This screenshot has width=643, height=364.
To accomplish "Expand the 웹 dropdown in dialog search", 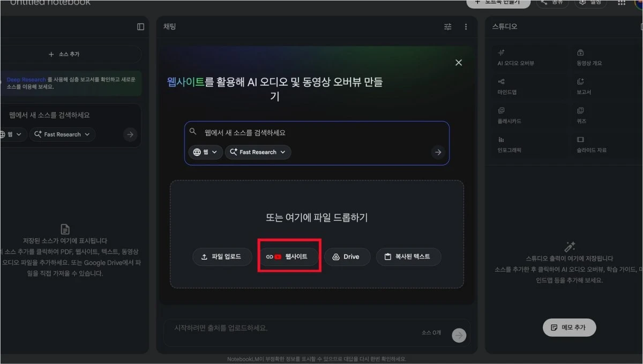I will click(206, 152).
